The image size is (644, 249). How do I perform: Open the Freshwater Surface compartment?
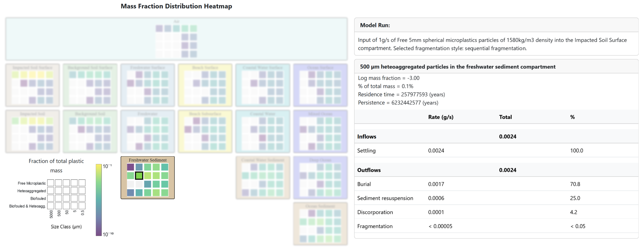(148, 85)
